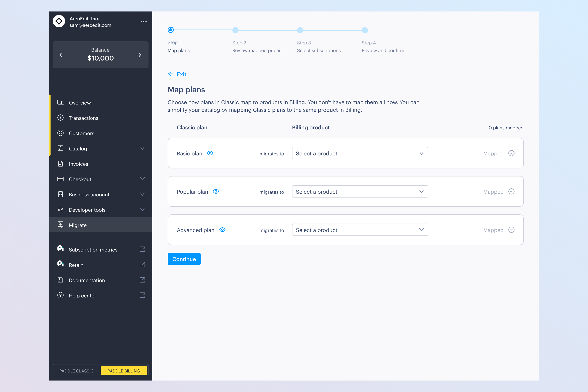Image resolution: width=588 pixels, height=392 pixels.
Task: Click the Transactions dollar icon
Action: (60, 118)
